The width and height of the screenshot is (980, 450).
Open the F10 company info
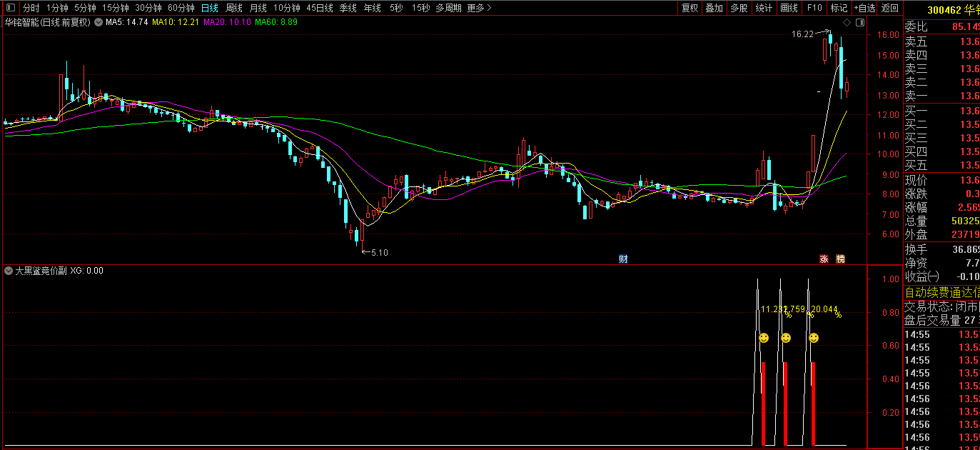(x=814, y=9)
